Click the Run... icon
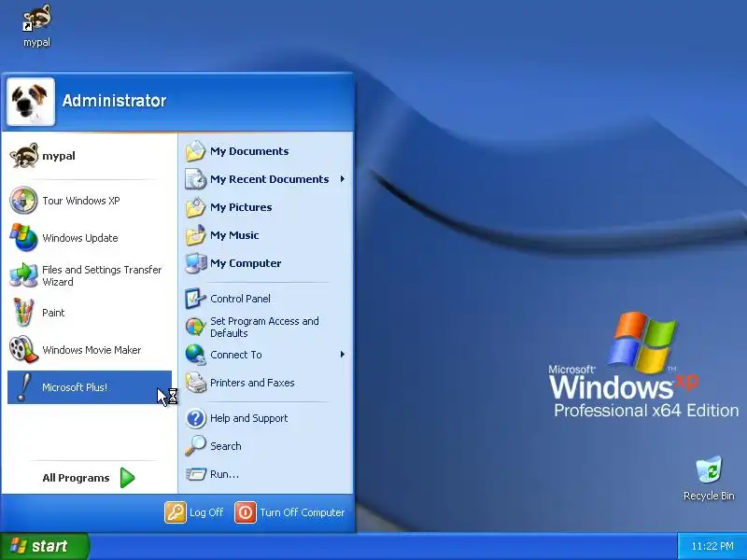The image size is (747, 560). tap(195, 474)
